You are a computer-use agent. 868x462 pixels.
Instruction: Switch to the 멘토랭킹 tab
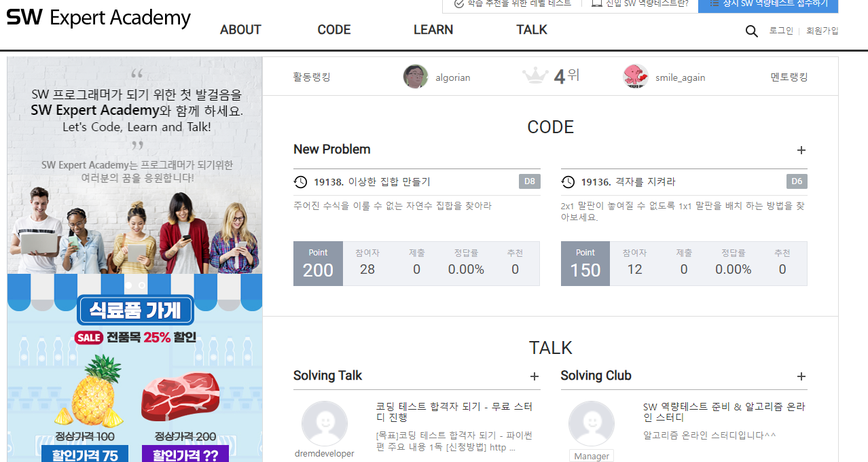point(789,77)
